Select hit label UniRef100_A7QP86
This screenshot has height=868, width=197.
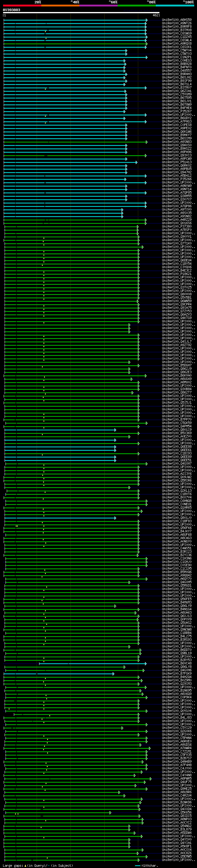click(x=177, y=206)
